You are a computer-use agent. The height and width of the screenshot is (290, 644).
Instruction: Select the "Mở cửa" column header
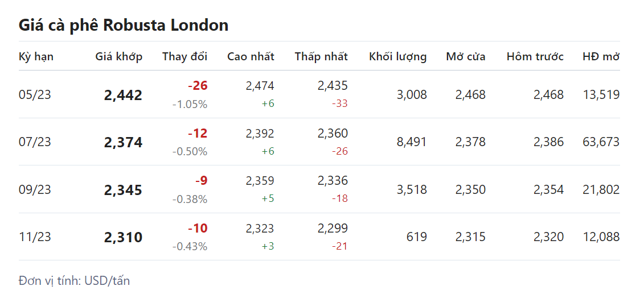(465, 56)
